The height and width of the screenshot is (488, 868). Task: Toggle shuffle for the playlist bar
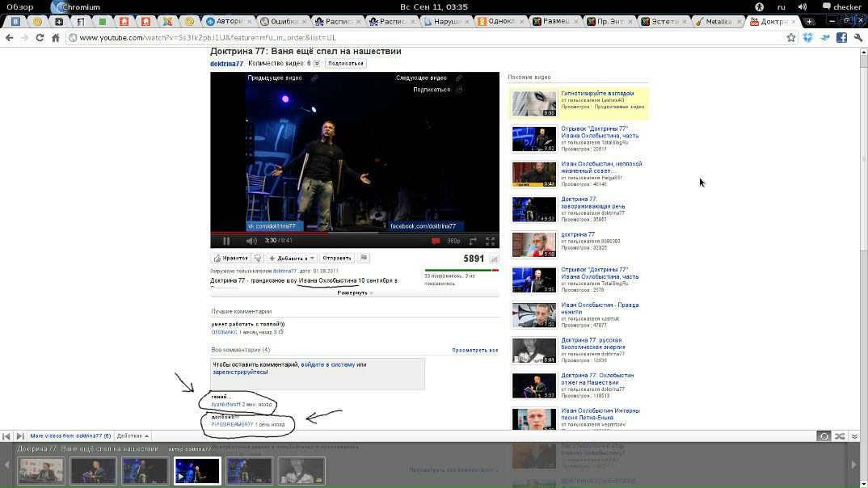click(x=840, y=436)
